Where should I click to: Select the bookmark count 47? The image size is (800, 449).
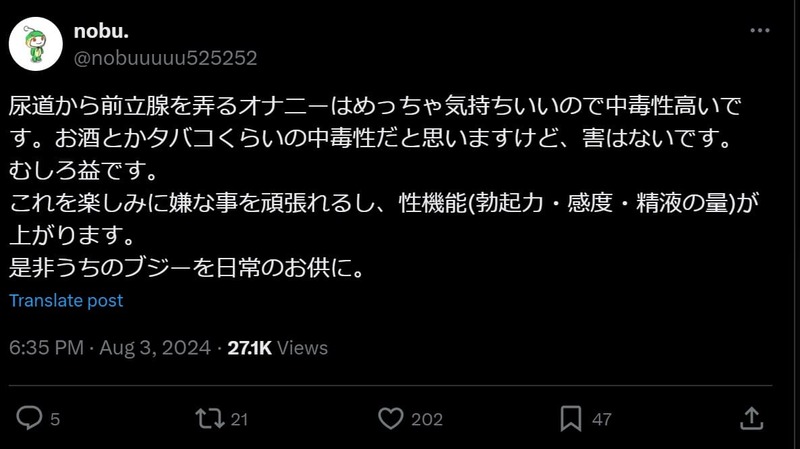(602, 419)
